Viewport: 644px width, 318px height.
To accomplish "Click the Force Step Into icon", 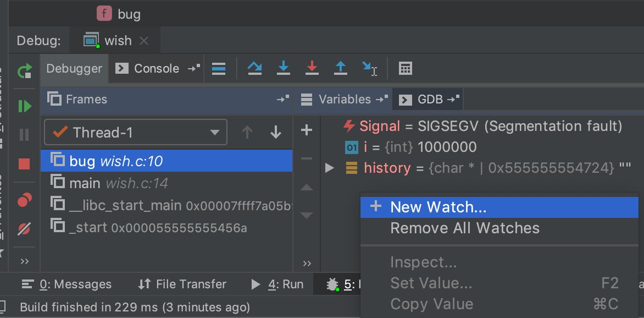I will click(312, 68).
